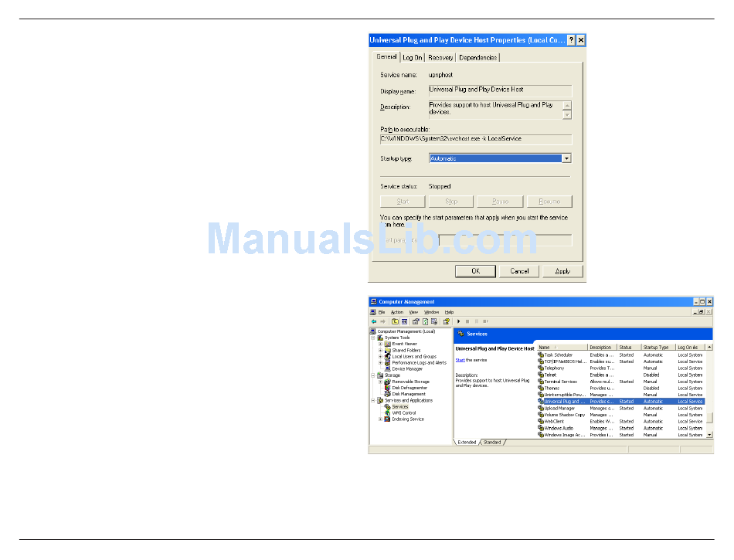Open the Action menu in Computer Management
The height and width of the screenshot is (560, 734).
[x=397, y=312]
